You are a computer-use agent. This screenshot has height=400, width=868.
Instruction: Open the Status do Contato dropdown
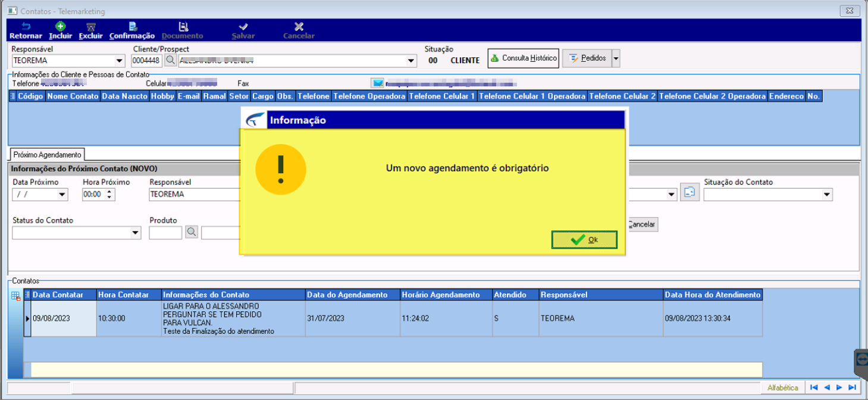pos(136,233)
